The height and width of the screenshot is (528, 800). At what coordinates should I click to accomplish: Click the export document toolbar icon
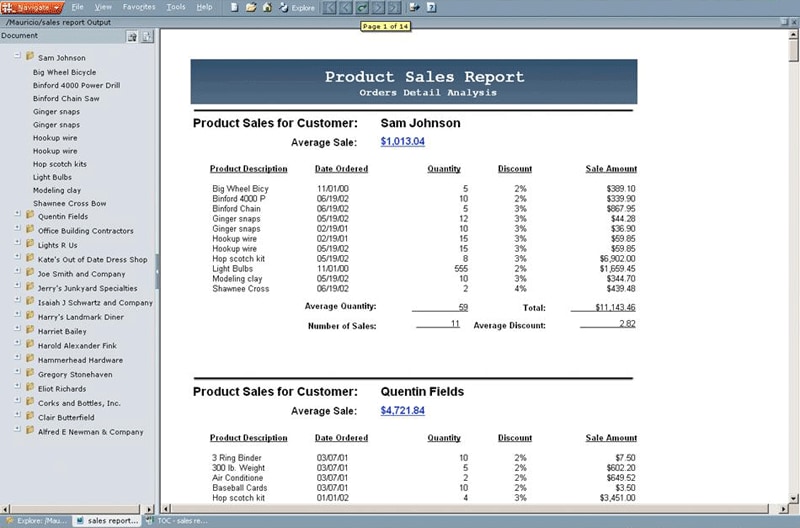(414, 8)
